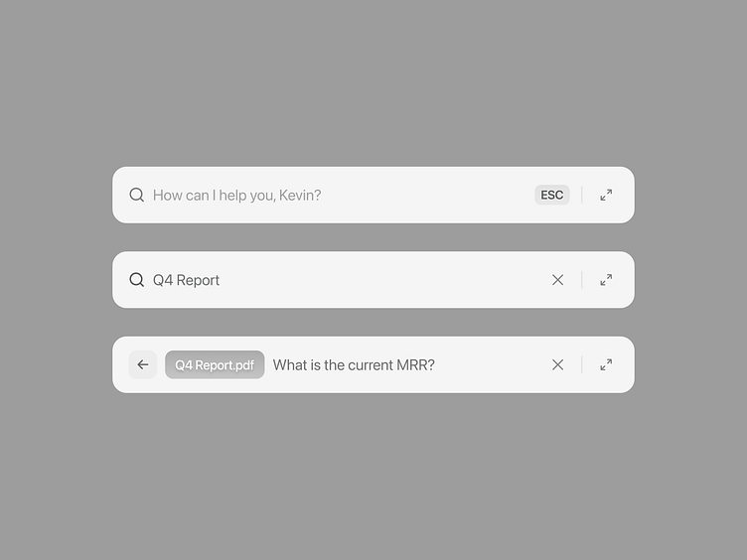Click the "Q4 Report" search query text
The image size is (747, 560).
186,280
